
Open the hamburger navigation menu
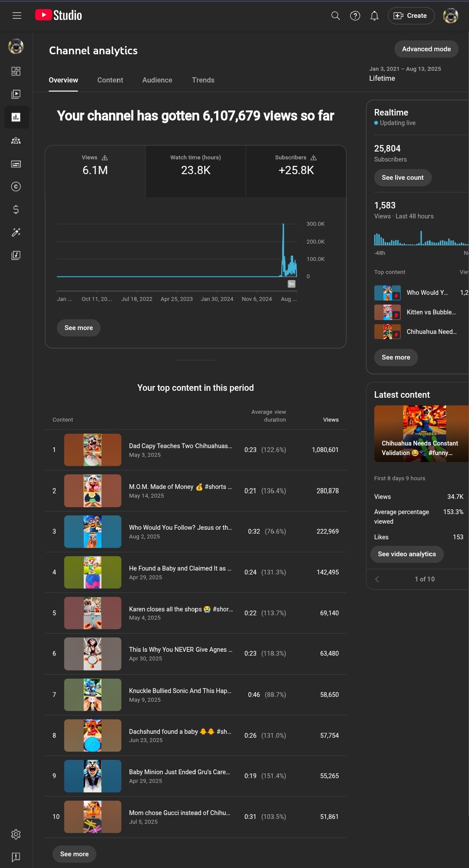(17, 16)
